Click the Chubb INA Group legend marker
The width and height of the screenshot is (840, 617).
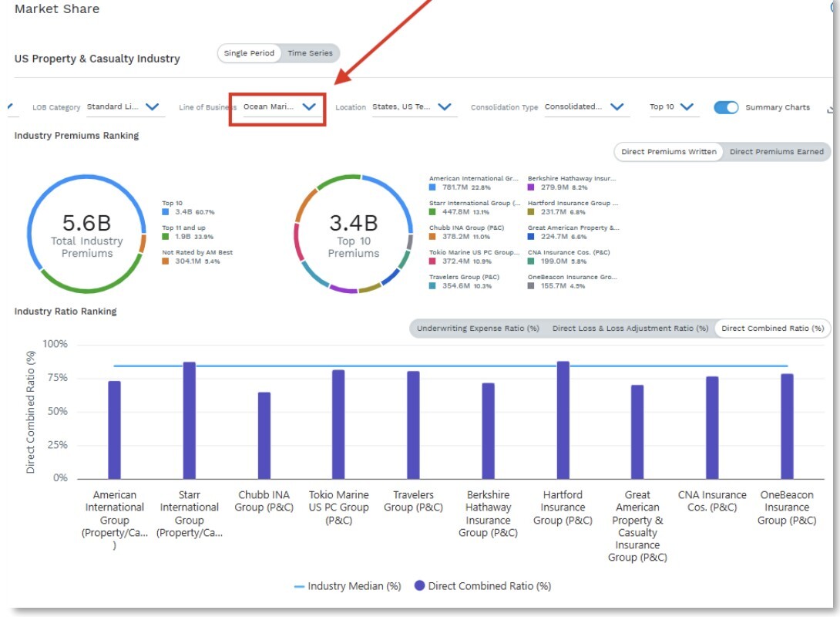click(433, 237)
